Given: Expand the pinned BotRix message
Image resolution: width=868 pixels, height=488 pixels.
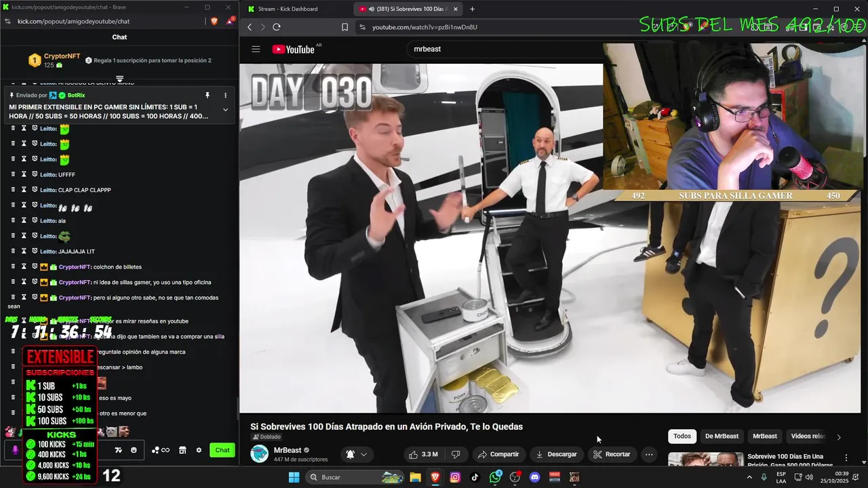Looking at the screenshot, I should 225,110.
